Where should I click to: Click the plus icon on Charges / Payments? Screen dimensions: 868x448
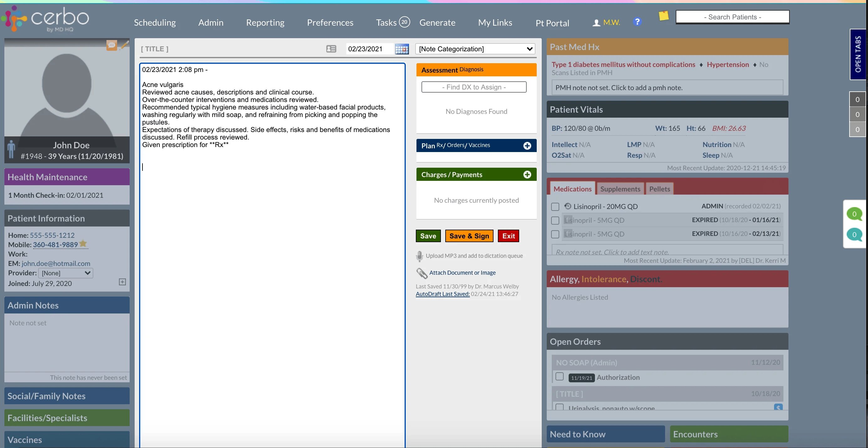pos(527,175)
